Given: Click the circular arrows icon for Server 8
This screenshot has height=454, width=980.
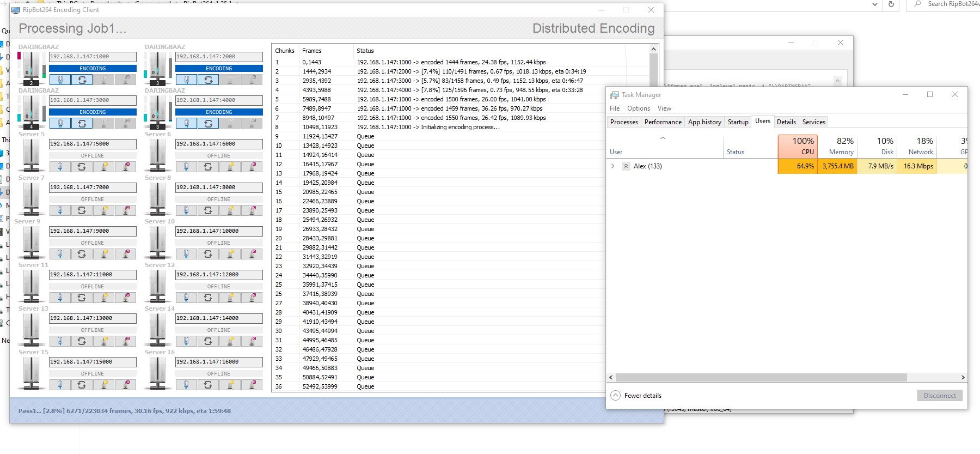Looking at the screenshot, I should tap(208, 210).
